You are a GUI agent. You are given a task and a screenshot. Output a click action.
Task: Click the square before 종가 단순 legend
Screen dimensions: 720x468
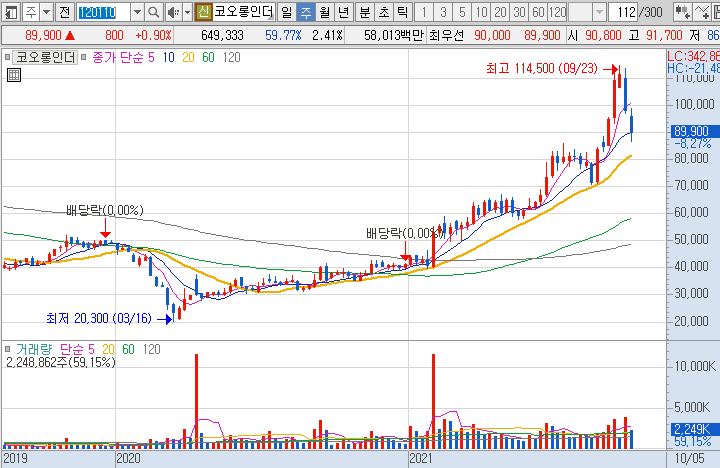[x=84, y=57]
